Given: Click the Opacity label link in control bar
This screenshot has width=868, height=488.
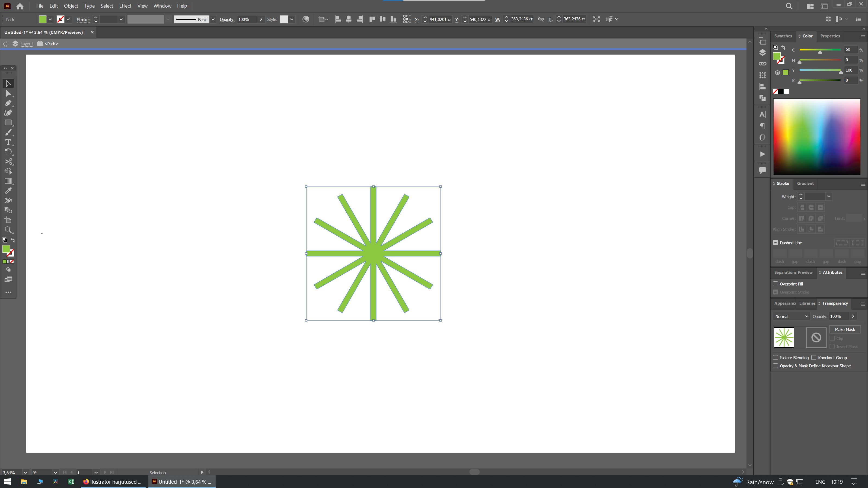Looking at the screenshot, I should point(227,20).
